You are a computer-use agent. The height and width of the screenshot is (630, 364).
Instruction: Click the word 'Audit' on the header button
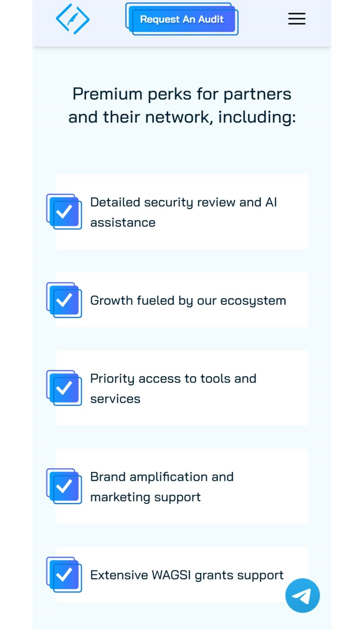click(x=211, y=19)
